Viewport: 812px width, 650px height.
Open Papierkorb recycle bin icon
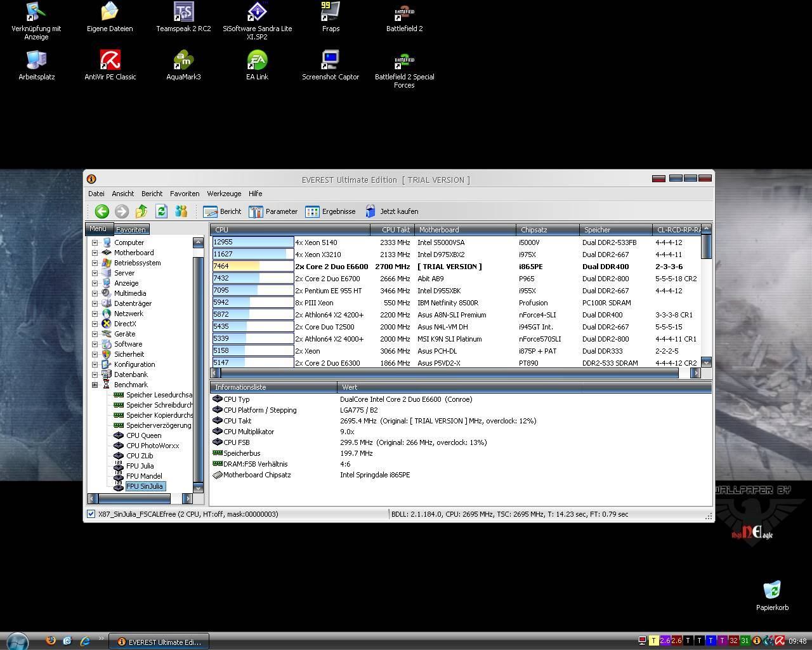point(772,595)
